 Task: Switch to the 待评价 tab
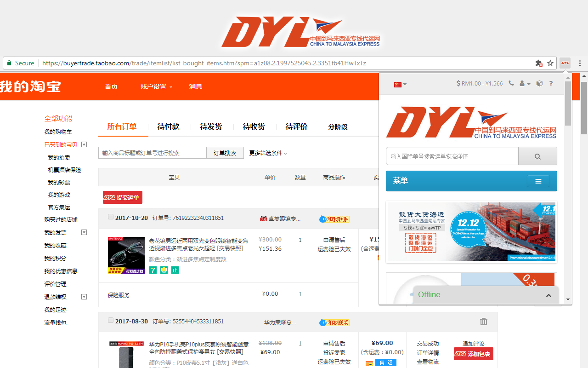297,127
